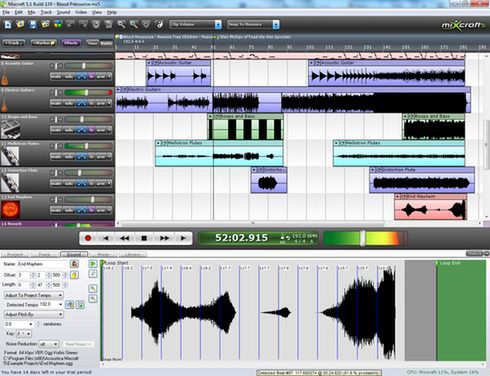This screenshot has width=490, height=376.
Task: Click the yellow lock icon beside Offset
Action: pos(74,275)
